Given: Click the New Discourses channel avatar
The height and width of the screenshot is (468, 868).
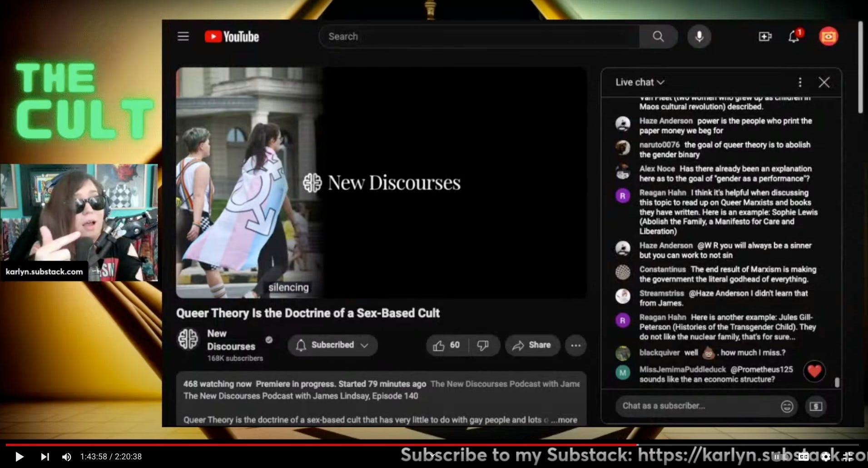Looking at the screenshot, I should click(x=188, y=339).
